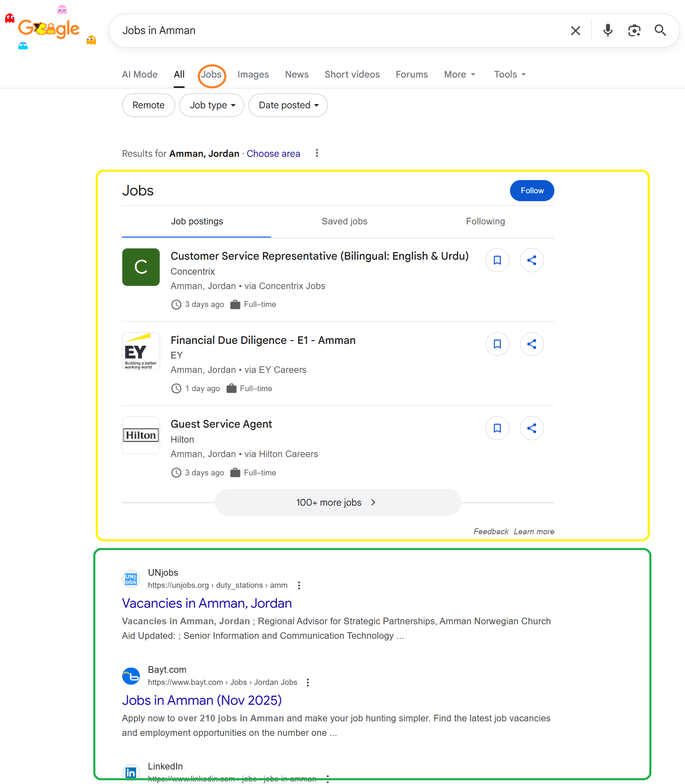Click the unjobs.org breadcrumb URL

coord(218,585)
